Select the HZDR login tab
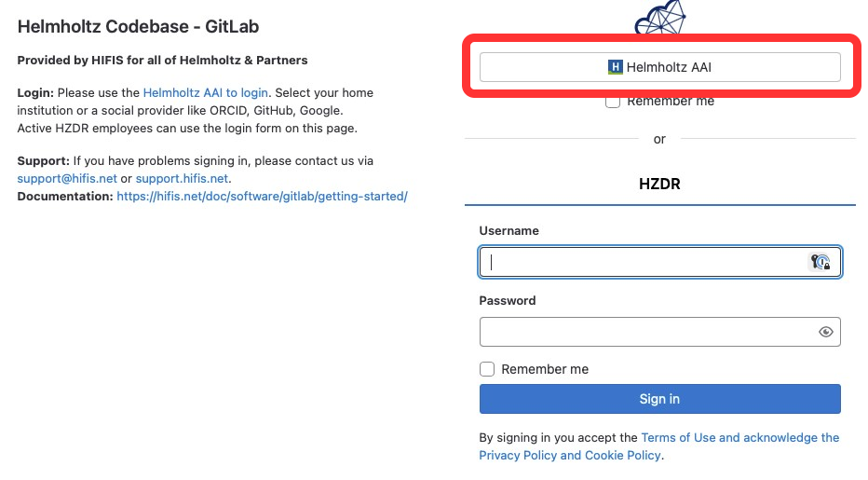 pos(659,185)
